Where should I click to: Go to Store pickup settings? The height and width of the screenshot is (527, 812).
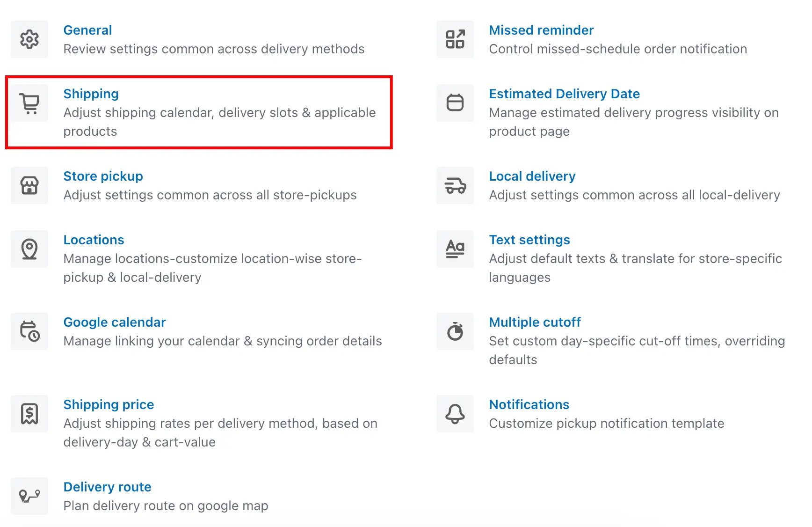pyautogui.click(x=103, y=176)
